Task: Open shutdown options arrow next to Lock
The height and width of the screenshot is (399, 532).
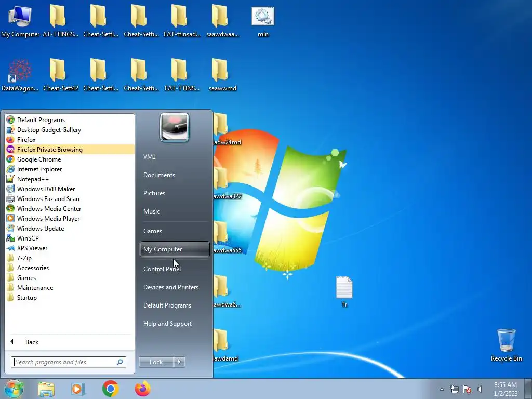Action: coord(179,362)
